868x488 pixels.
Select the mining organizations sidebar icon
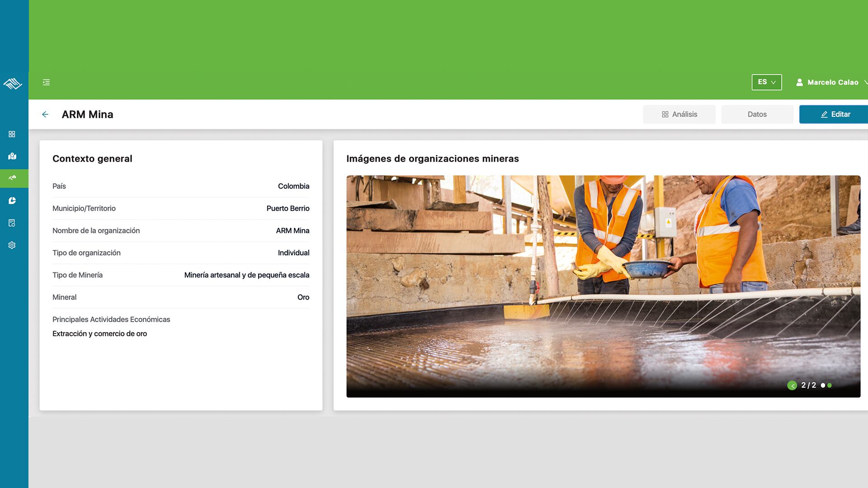(12, 178)
